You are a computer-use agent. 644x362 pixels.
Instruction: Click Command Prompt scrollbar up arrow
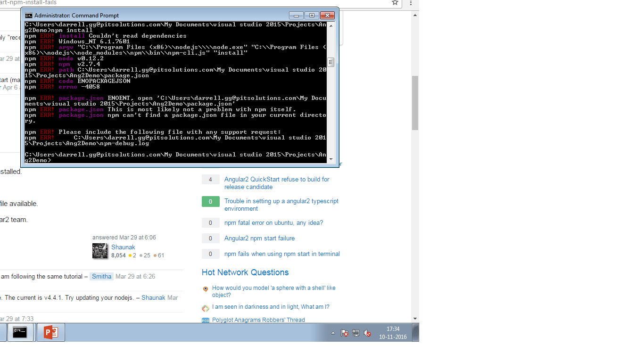(x=331, y=25)
